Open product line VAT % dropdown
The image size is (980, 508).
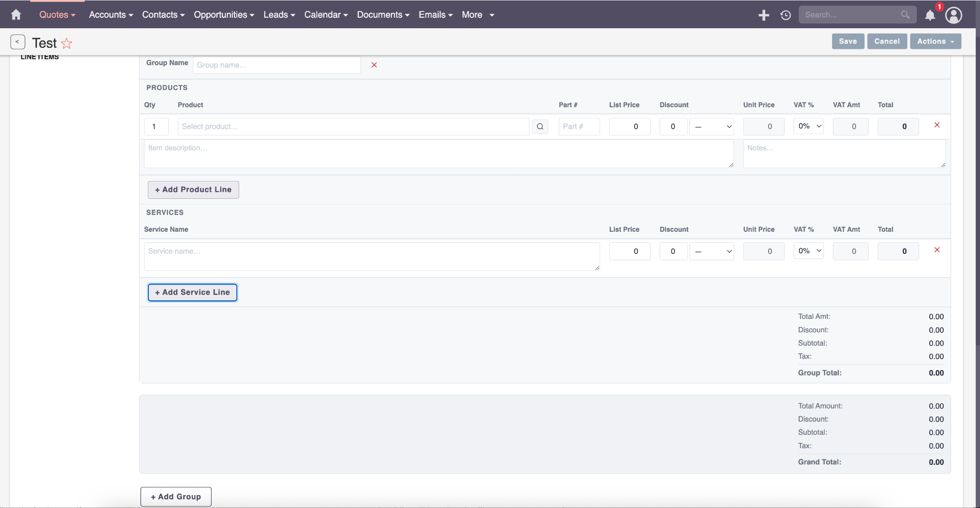pyautogui.click(x=809, y=126)
